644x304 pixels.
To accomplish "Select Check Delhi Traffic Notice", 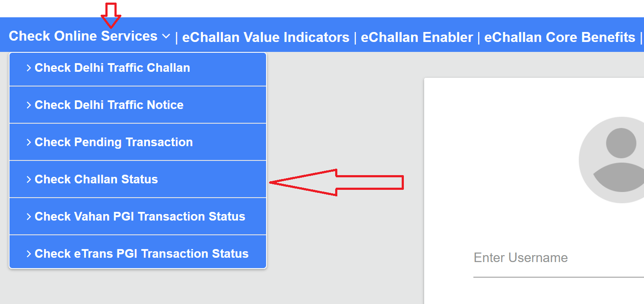I will click(x=108, y=105).
